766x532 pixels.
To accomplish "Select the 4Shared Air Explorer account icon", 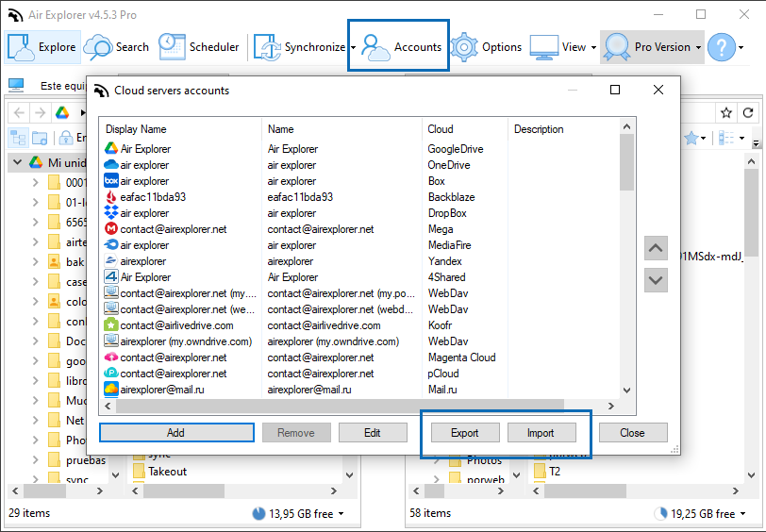I will [111, 276].
